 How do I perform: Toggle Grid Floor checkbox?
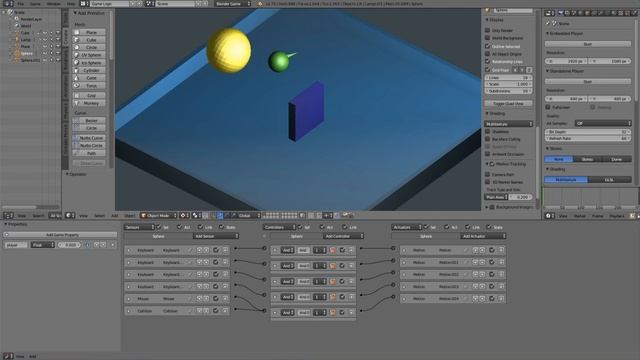487,70
